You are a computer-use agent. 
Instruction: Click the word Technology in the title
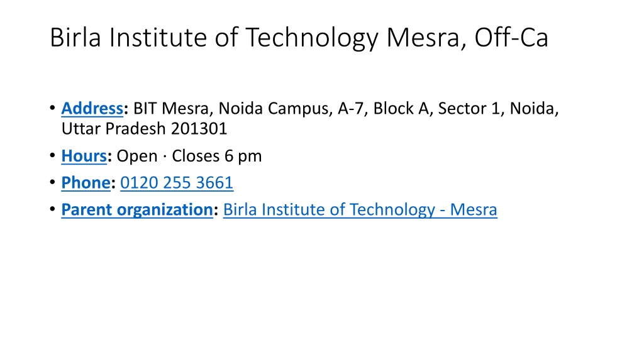(312, 38)
